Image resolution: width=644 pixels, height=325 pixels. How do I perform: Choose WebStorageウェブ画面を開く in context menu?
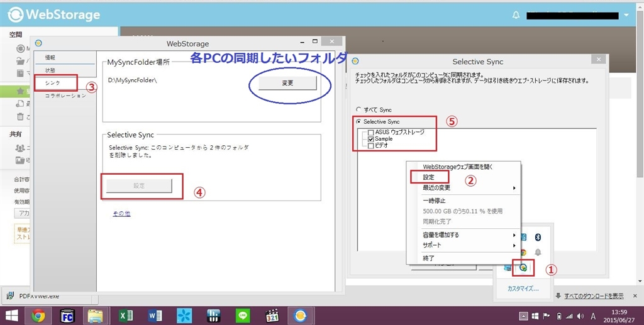458,167
